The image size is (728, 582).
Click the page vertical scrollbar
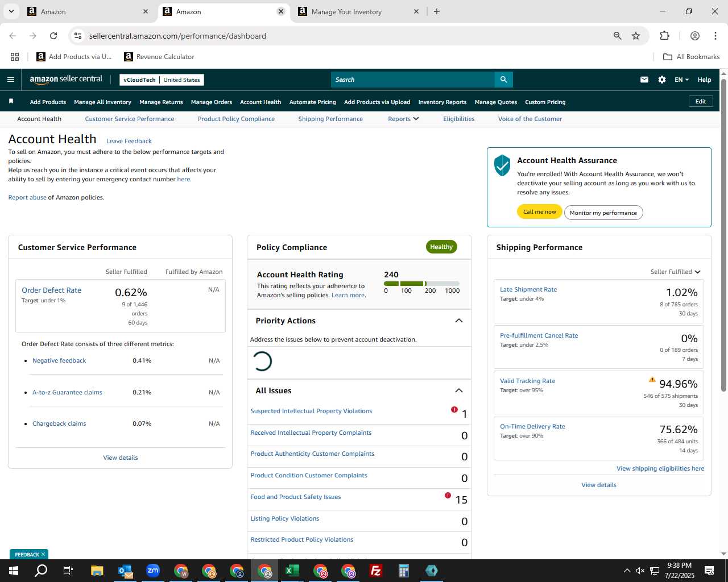click(x=723, y=234)
